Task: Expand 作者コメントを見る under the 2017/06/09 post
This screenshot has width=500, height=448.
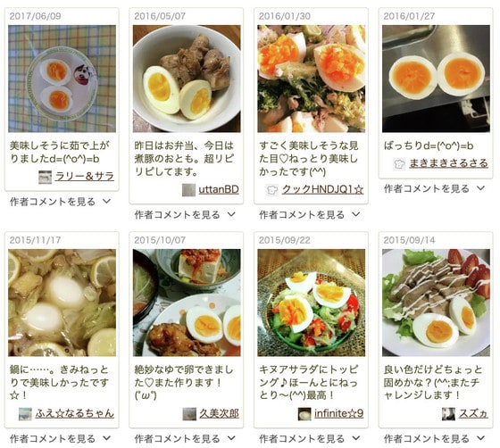Action: point(61,202)
